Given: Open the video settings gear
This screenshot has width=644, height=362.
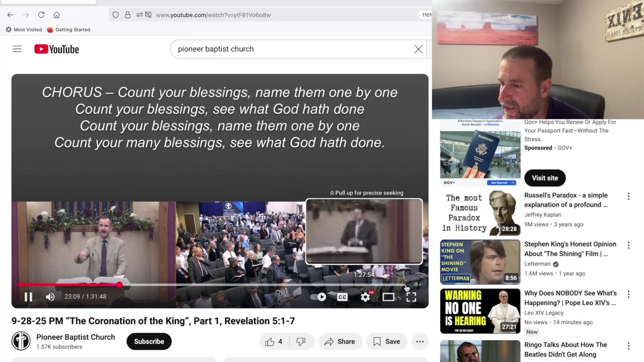Looking at the screenshot, I should [x=366, y=297].
